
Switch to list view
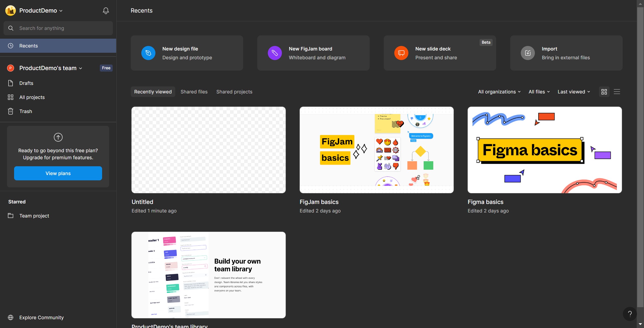[x=617, y=92]
